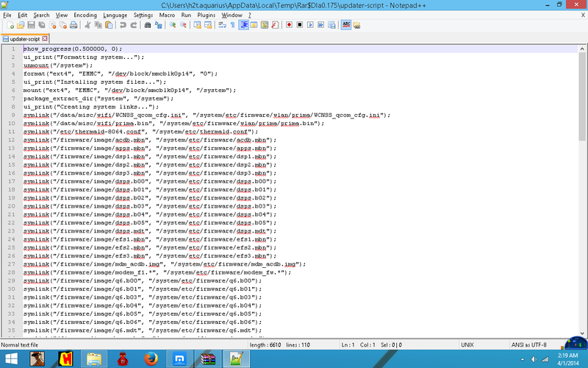Print the document with printer icon

[73, 25]
